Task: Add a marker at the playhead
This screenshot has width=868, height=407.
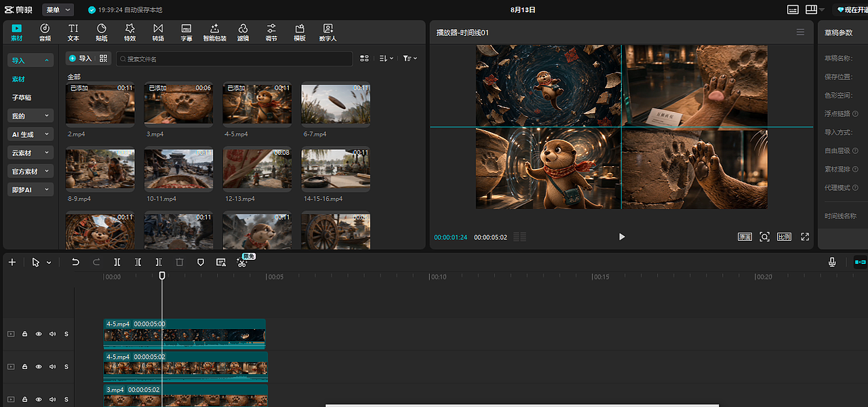Action: click(200, 262)
